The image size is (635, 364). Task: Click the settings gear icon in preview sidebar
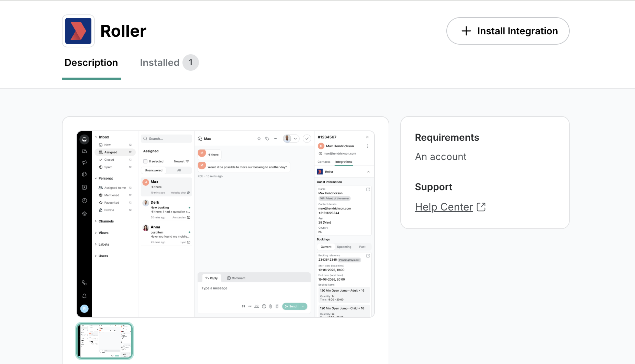pyautogui.click(x=84, y=214)
